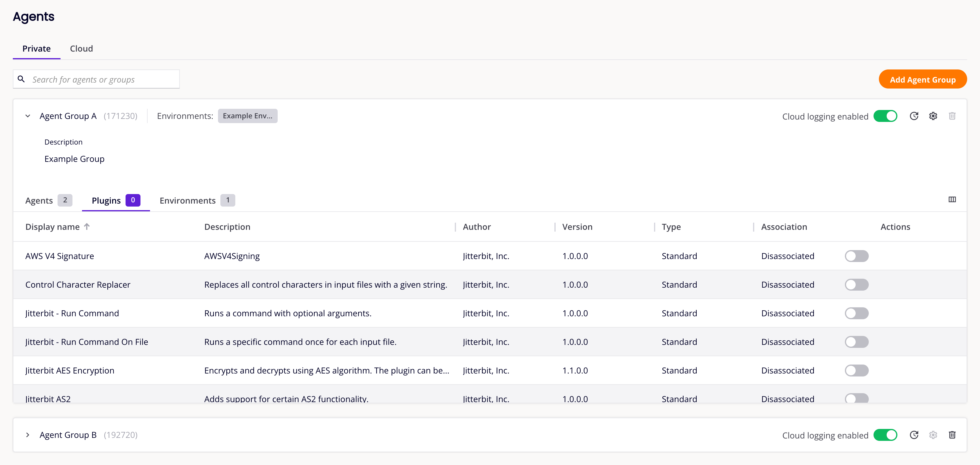Click Search for agents or groups field

(97, 79)
